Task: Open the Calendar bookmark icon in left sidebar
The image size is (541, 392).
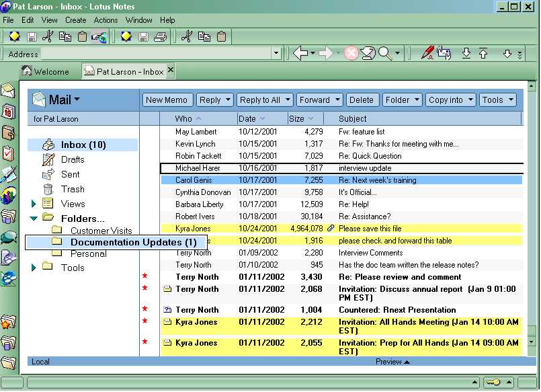Action: [7, 112]
